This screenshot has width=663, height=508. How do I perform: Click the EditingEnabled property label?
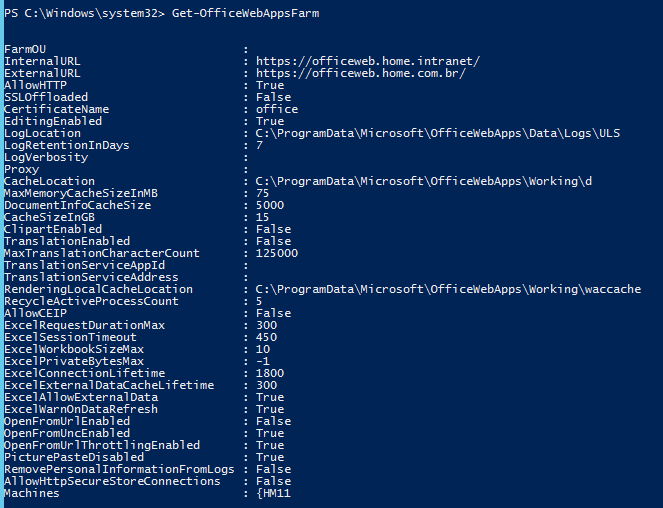[53, 121]
